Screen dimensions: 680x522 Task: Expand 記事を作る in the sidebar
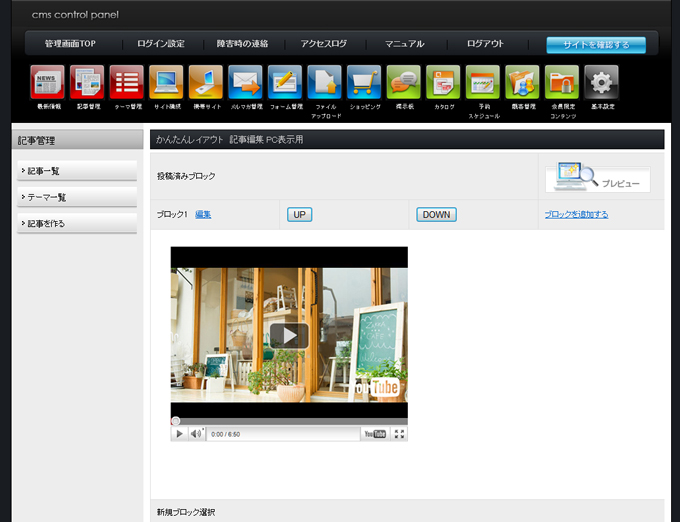77,223
